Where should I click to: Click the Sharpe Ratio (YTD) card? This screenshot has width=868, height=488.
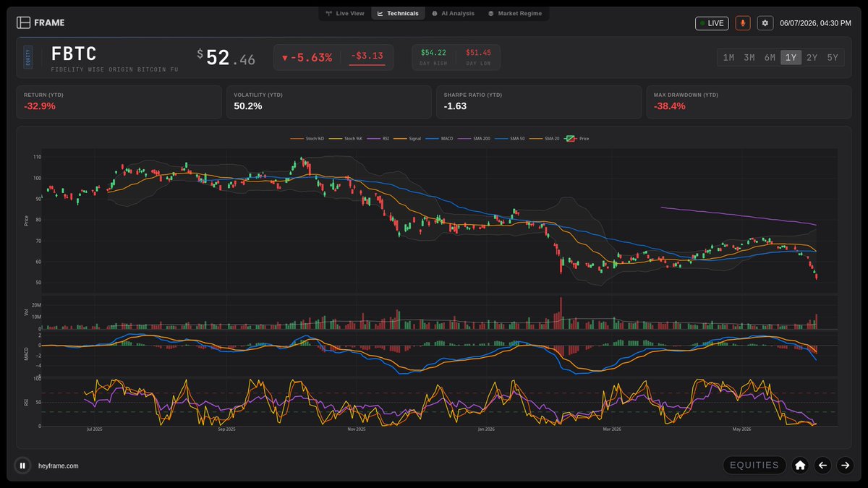(x=539, y=102)
